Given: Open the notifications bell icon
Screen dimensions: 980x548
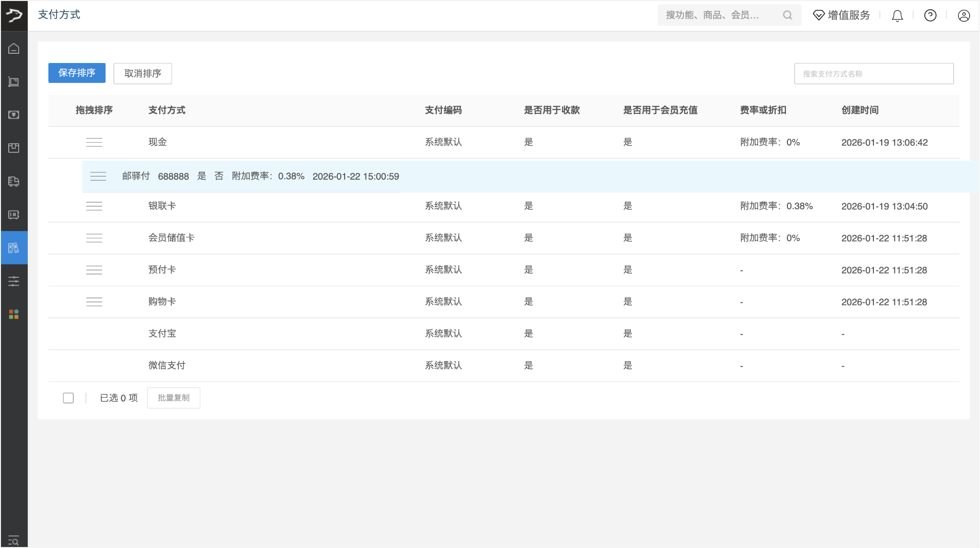Looking at the screenshot, I should pyautogui.click(x=897, y=16).
